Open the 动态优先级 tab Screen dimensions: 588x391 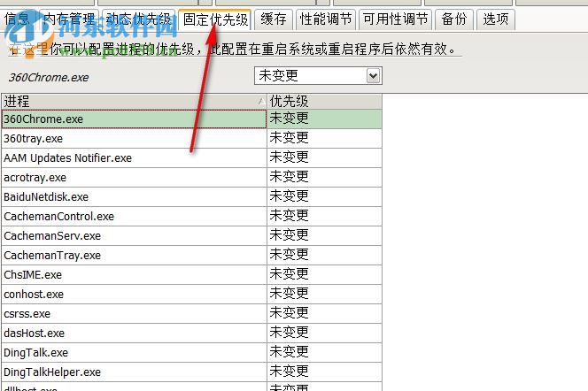(x=138, y=19)
